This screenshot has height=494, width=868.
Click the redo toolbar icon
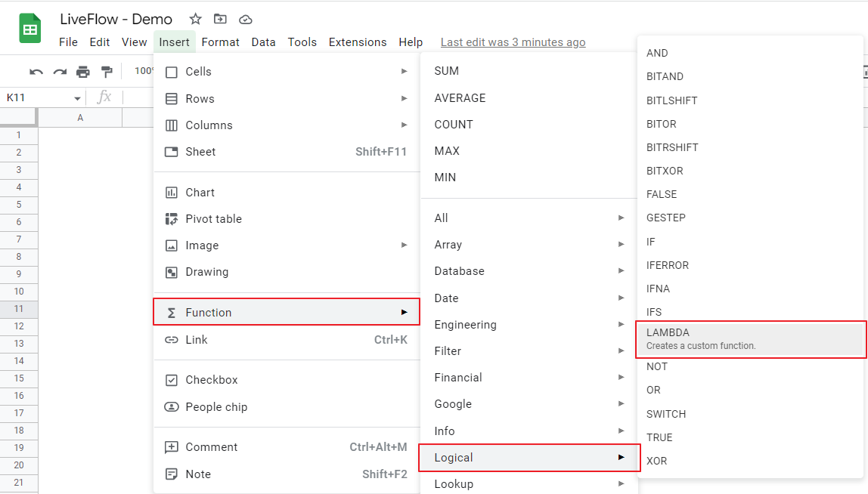click(x=60, y=71)
